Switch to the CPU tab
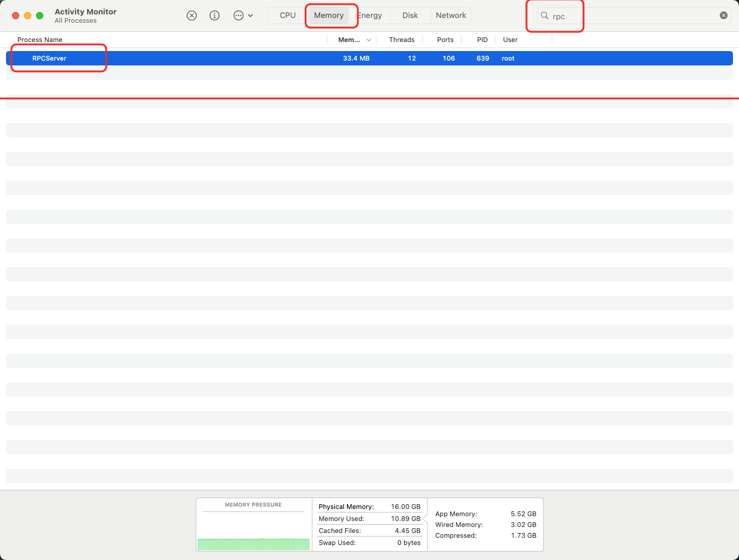This screenshot has width=739, height=560. click(288, 16)
